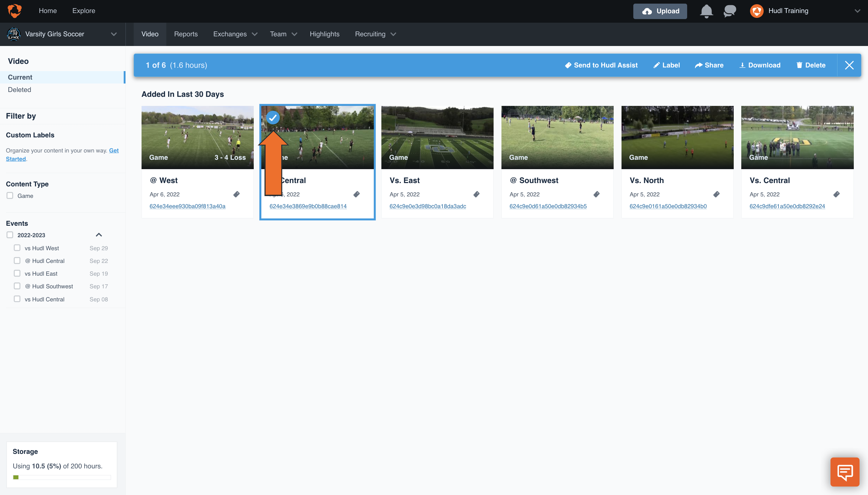Click the tag icon on Vs. East card

tap(477, 194)
